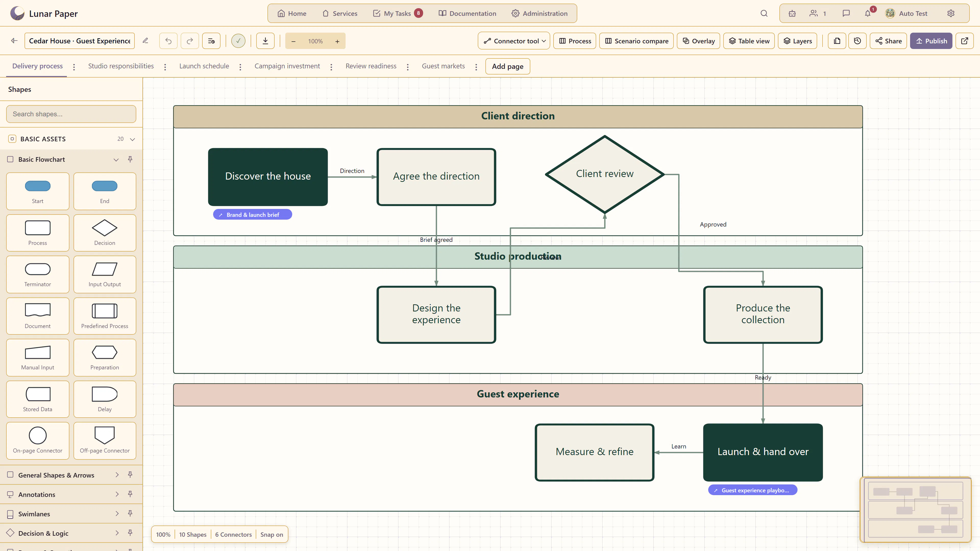Go to Documentation in top navigation
This screenshot has width=980, height=551.
(x=468, y=13)
